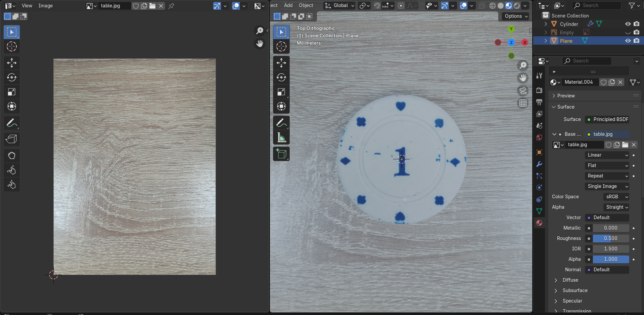Switch to orthographic grid view icon

point(523,103)
